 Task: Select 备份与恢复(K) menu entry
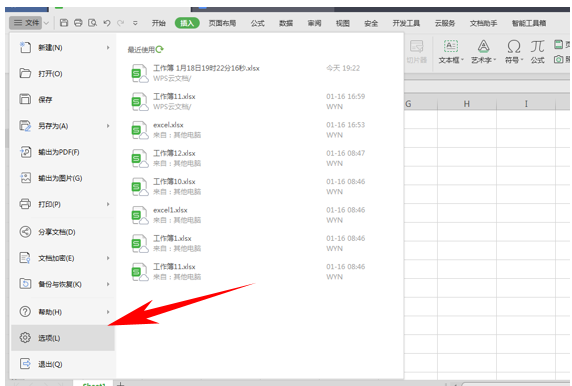pos(63,284)
